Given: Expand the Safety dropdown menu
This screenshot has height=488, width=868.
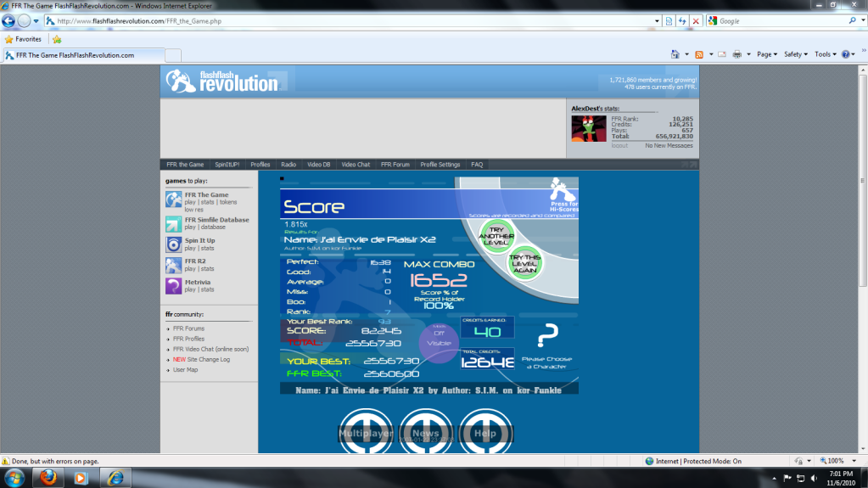Looking at the screenshot, I should [795, 54].
